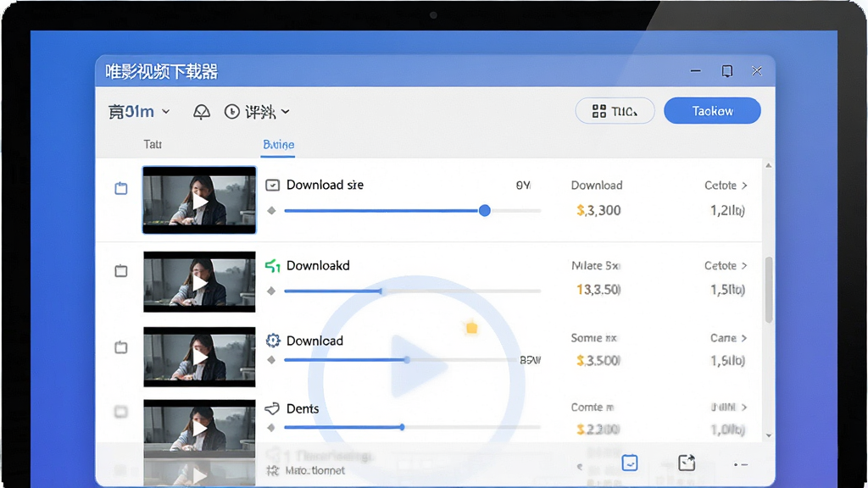Tick the checkbox for gear Download row
This screenshot has height=488, width=868.
pos(120,347)
